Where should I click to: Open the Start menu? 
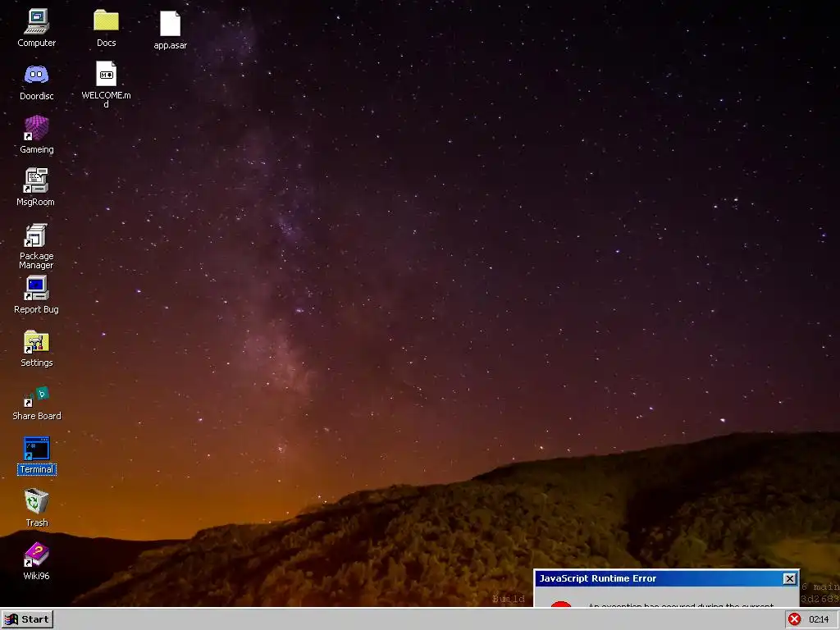pyautogui.click(x=27, y=619)
